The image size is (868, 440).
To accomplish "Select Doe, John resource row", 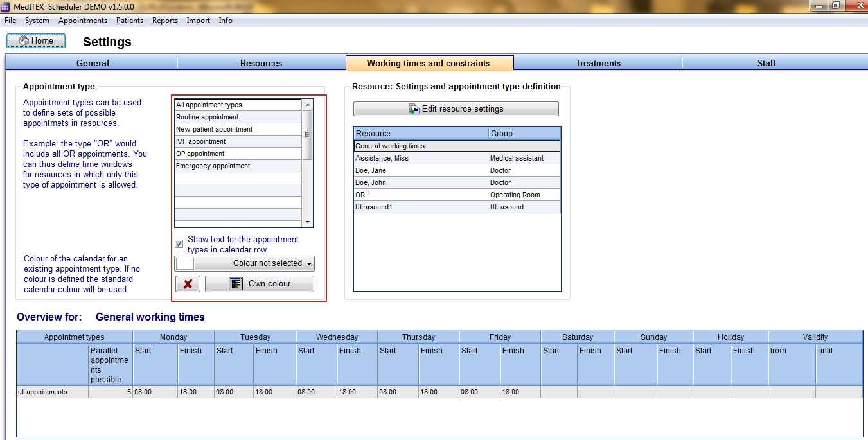I will [x=457, y=182].
